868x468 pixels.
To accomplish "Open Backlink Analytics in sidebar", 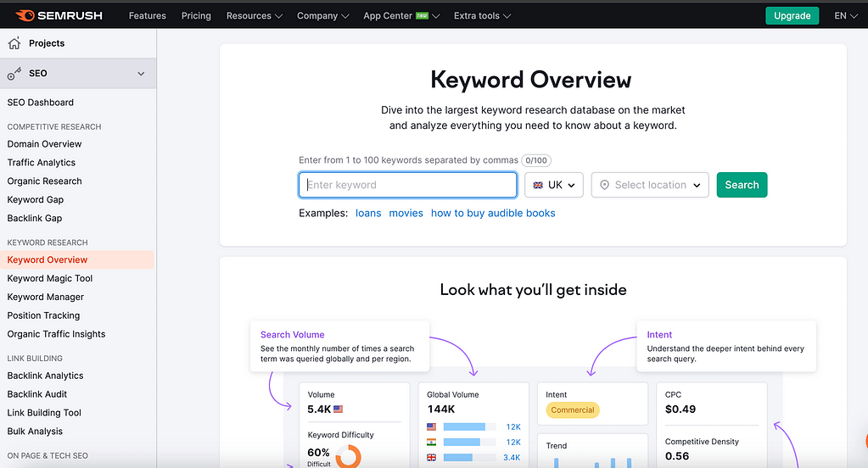I will [45, 376].
